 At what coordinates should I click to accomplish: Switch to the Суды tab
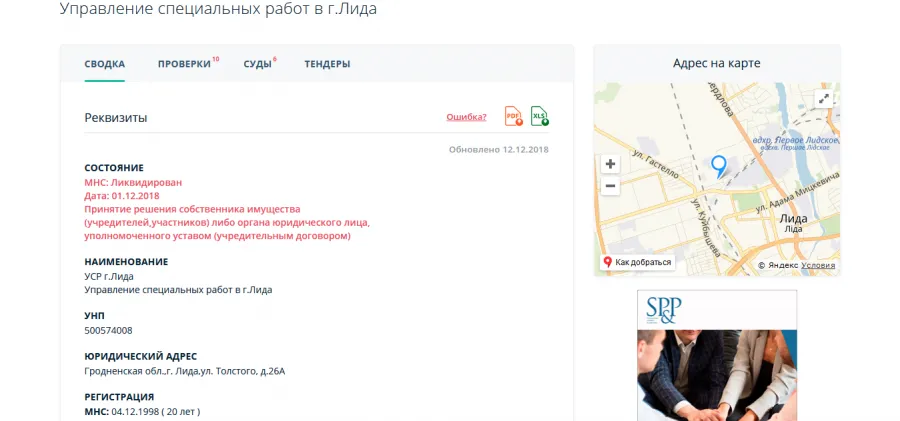point(259,64)
